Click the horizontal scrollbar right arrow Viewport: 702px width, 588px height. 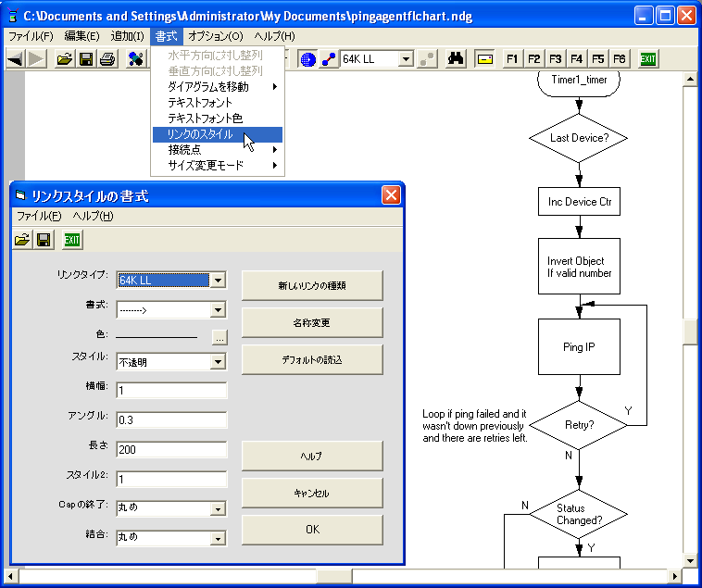(x=675, y=576)
